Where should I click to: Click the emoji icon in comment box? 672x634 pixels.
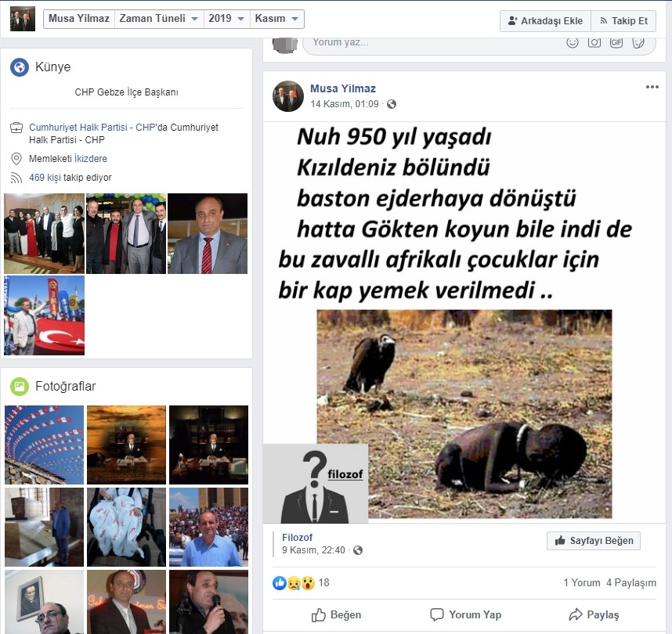[573, 42]
